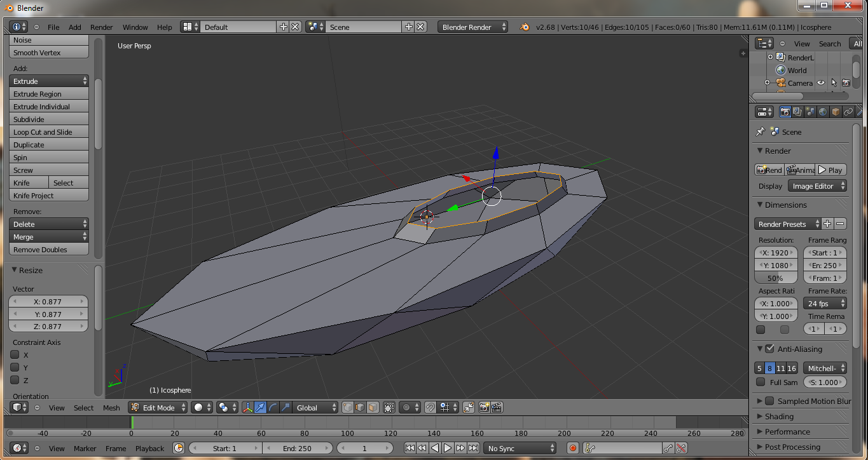Toggle the 3D manipulator widget
Image resolution: width=868 pixels, height=460 pixels.
pos(248,407)
